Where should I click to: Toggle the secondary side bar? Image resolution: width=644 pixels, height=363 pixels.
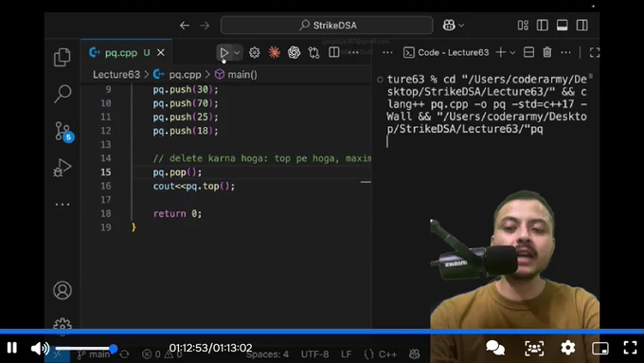(582, 25)
